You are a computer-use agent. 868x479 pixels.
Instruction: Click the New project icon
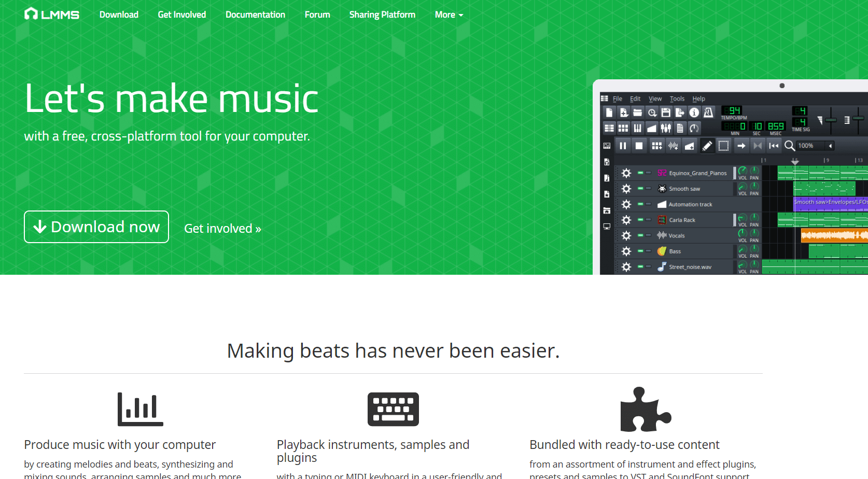pos(609,112)
